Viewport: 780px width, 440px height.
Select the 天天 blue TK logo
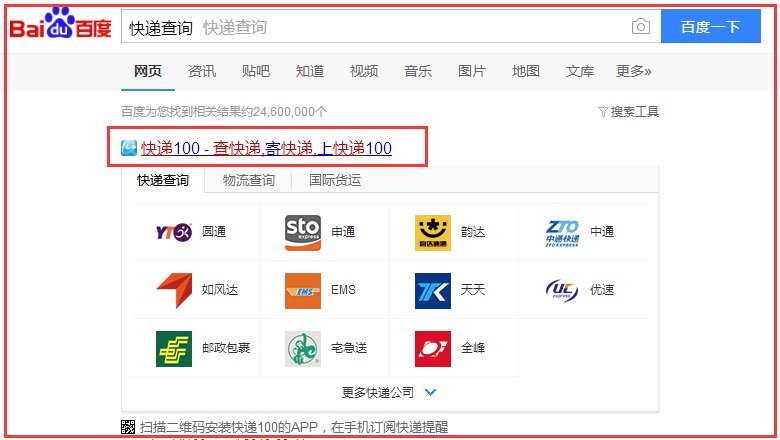pos(433,291)
